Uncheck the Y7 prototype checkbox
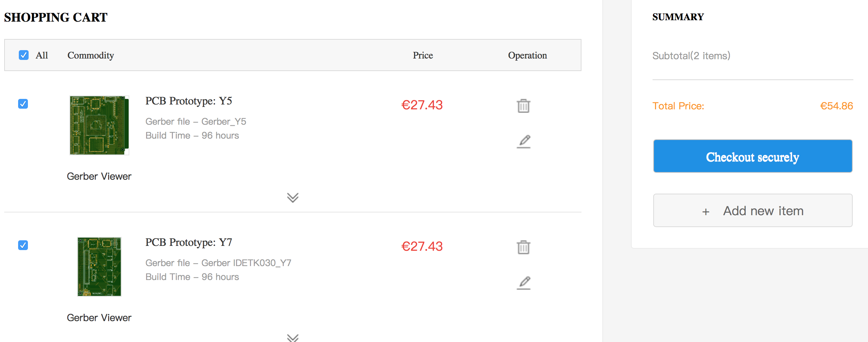Screen dimensions: 868x342 (23, 245)
